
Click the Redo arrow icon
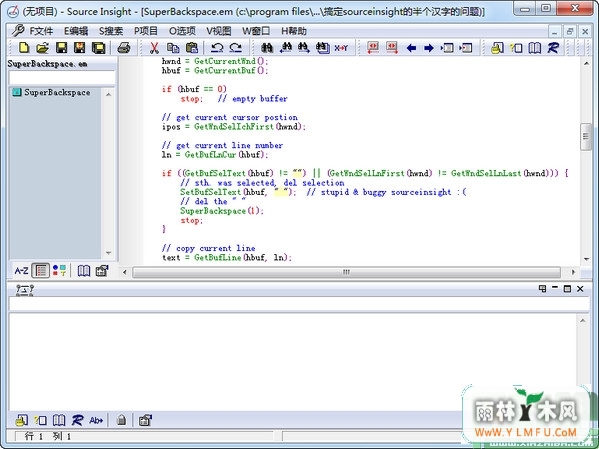coord(236,48)
